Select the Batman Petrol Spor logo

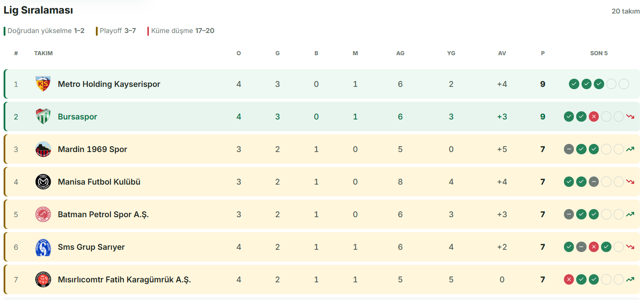[43, 214]
